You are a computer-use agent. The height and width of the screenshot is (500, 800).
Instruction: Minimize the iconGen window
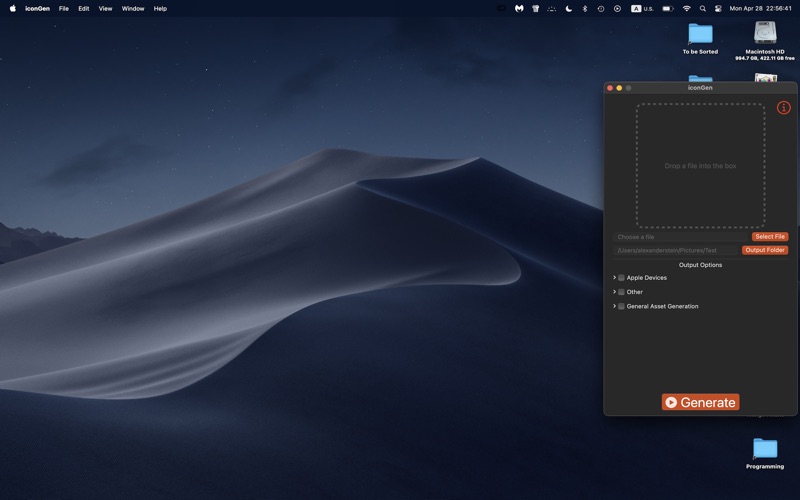click(x=619, y=88)
